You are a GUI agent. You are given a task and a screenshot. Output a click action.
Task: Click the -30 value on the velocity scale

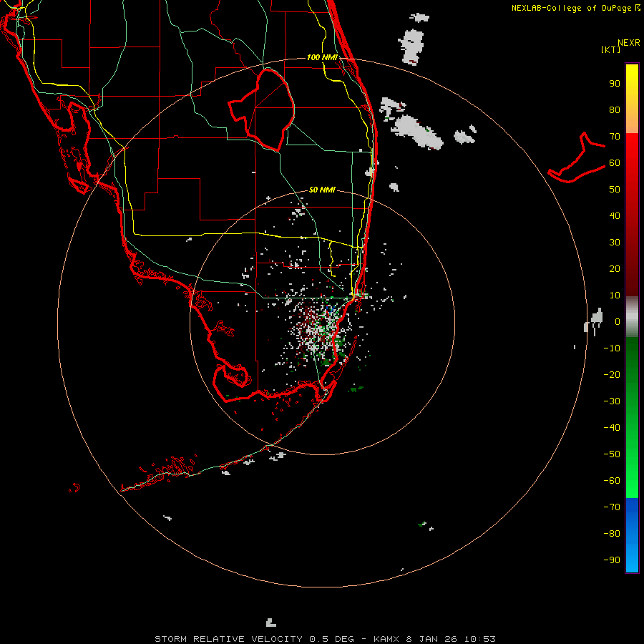point(612,401)
